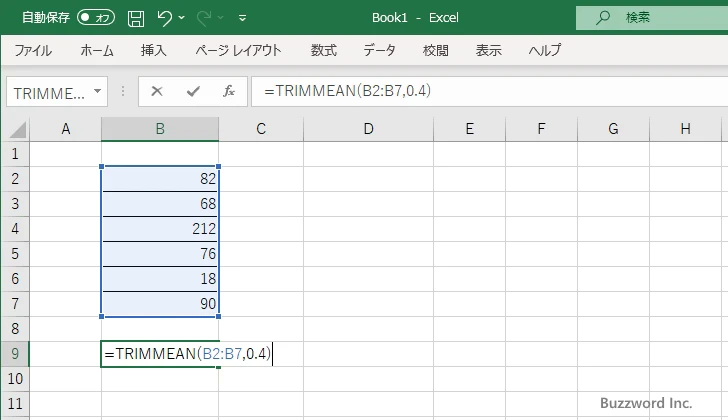Open Customize Quick Access Toolbar dropdown
728x420 pixels.
(x=242, y=18)
